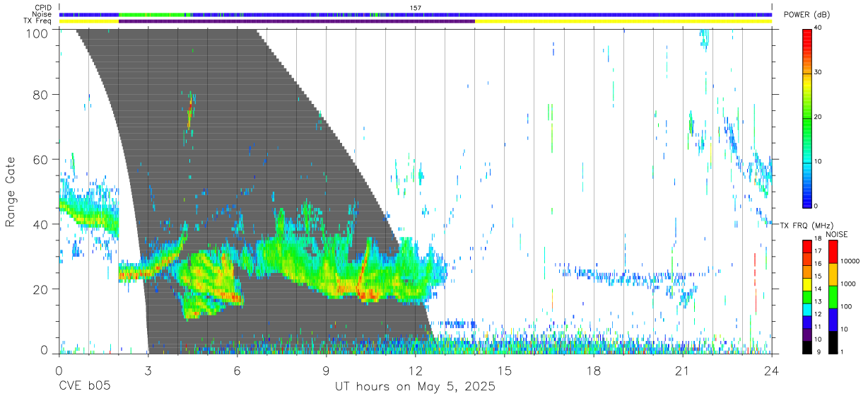Pick the purple segment of TX FRQ colorbar

pyautogui.click(x=807, y=333)
